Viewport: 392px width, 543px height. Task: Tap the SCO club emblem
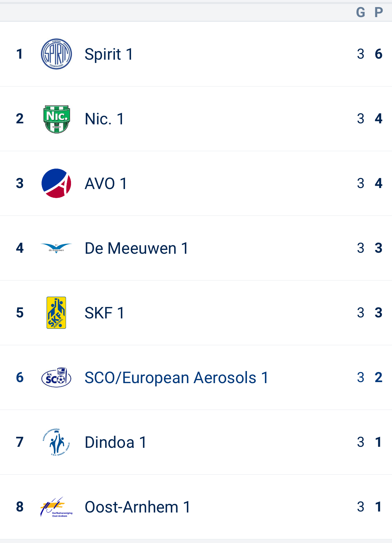[x=56, y=377]
